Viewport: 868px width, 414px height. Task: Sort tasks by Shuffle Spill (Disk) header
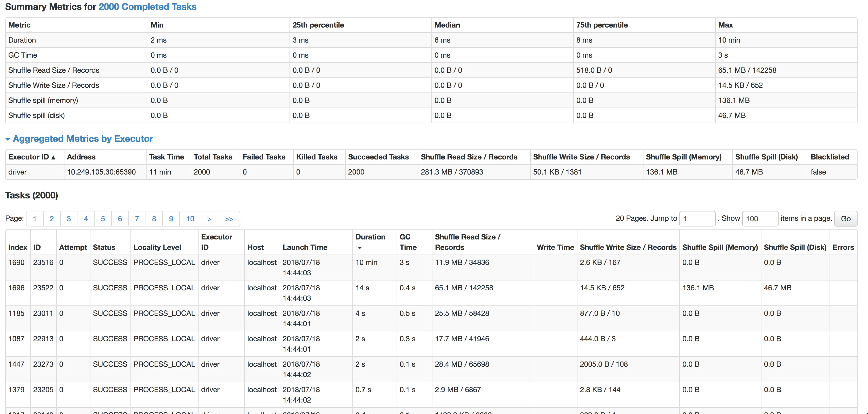(794, 247)
